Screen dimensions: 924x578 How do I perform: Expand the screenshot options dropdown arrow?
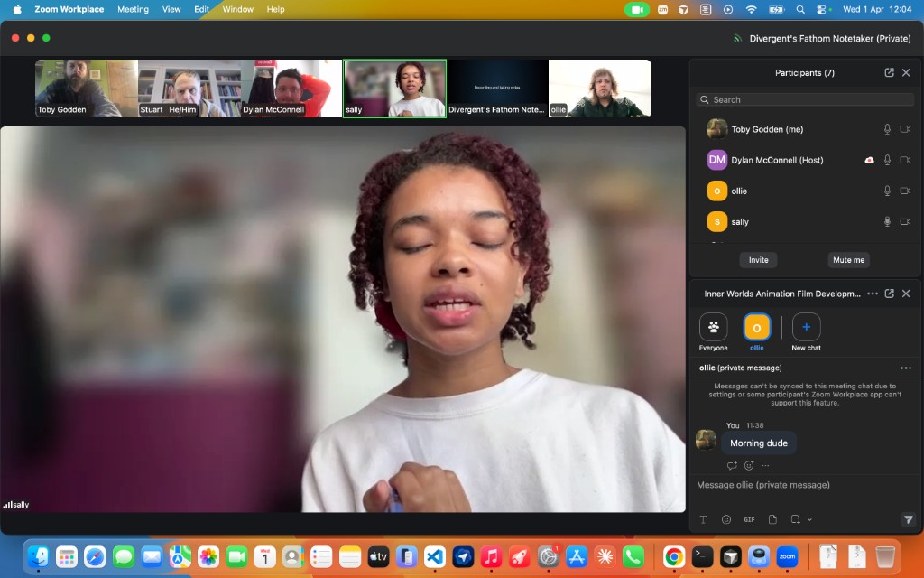(809, 519)
